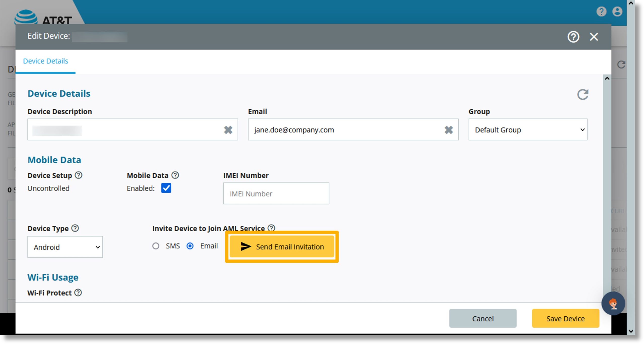Screen dimensions: 644x344
Task: Click the IMEI Number input field
Action: click(x=276, y=194)
